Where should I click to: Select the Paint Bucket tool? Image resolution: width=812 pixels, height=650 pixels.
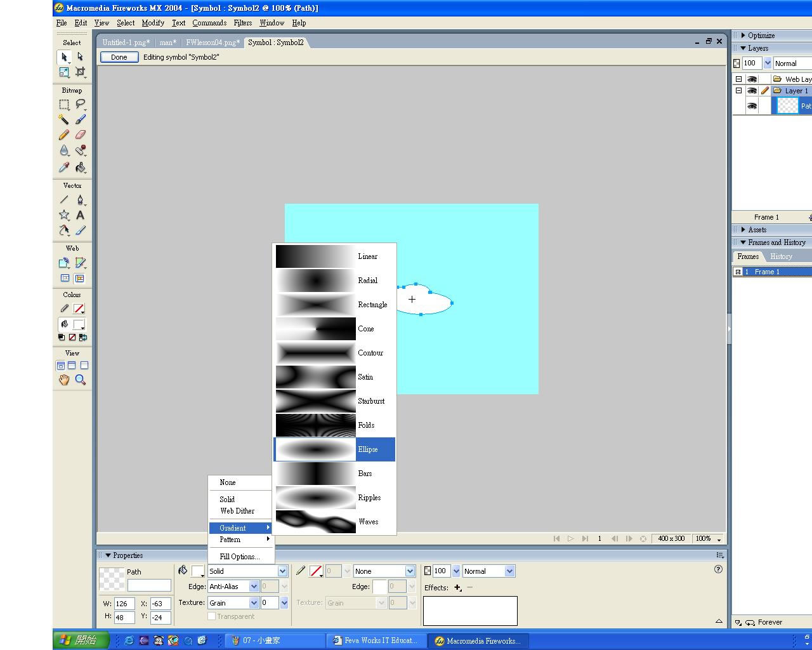80,167
